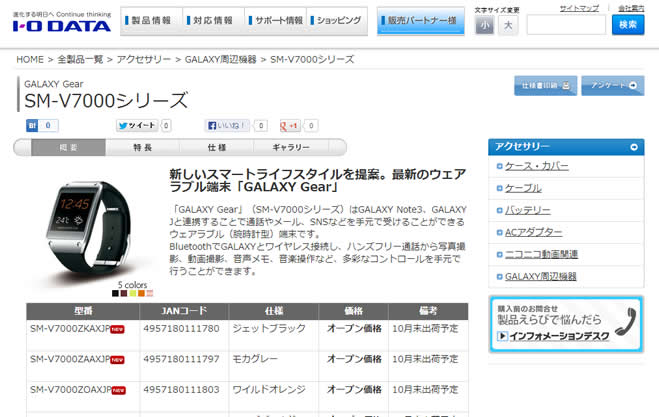Click the GALAXY Gear watch image
The image size is (659, 417).
(x=89, y=226)
